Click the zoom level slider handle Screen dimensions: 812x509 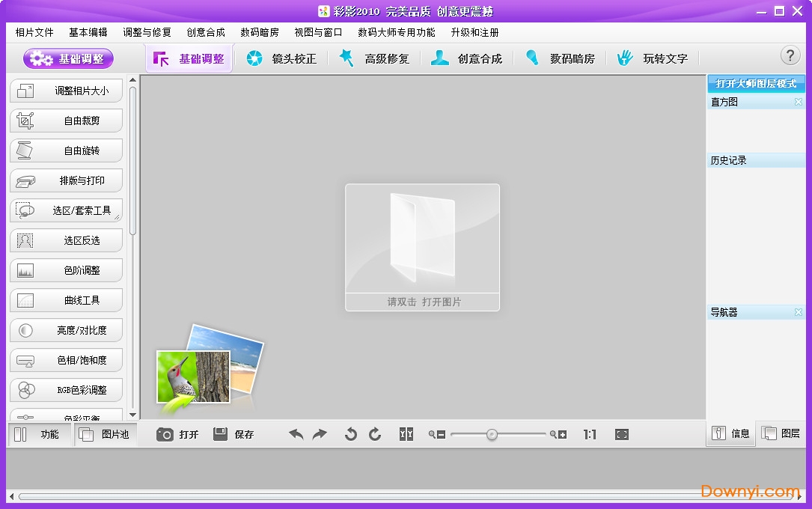(492, 433)
